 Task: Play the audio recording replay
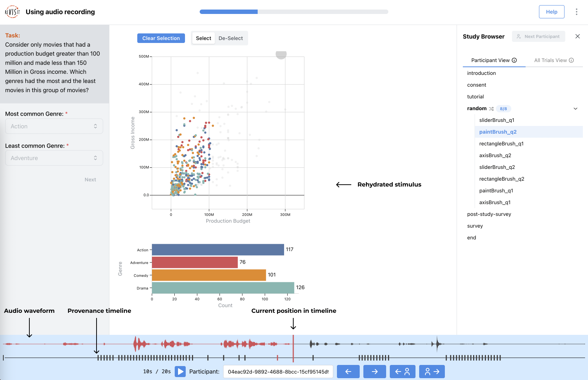pyautogui.click(x=180, y=372)
